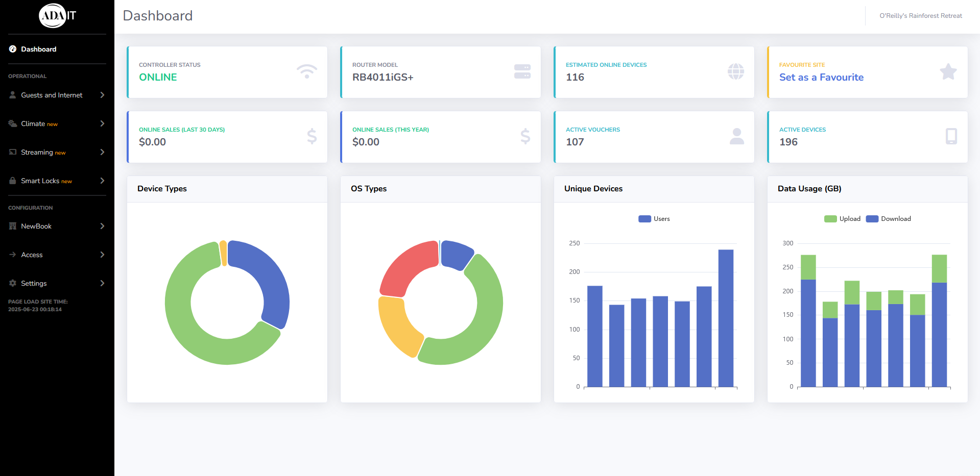Select the Streaming menu label
This screenshot has height=476, width=980.
(x=37, y=152)
